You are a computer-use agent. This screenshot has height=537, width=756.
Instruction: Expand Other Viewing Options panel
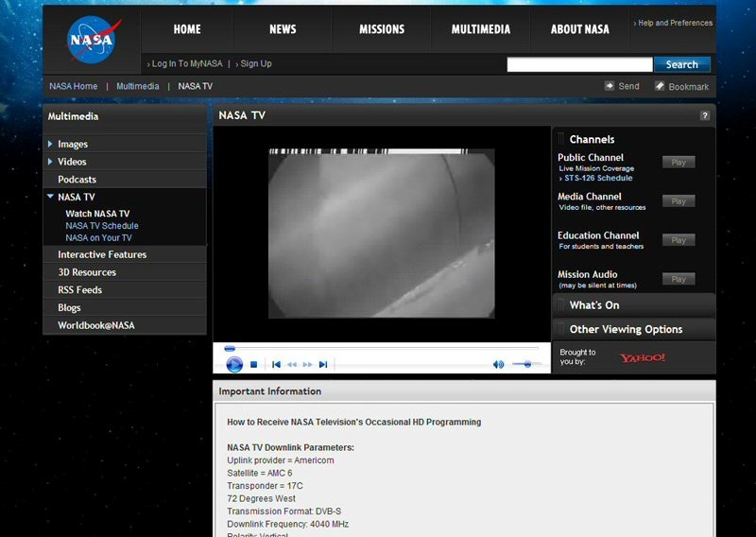[633, 329]
